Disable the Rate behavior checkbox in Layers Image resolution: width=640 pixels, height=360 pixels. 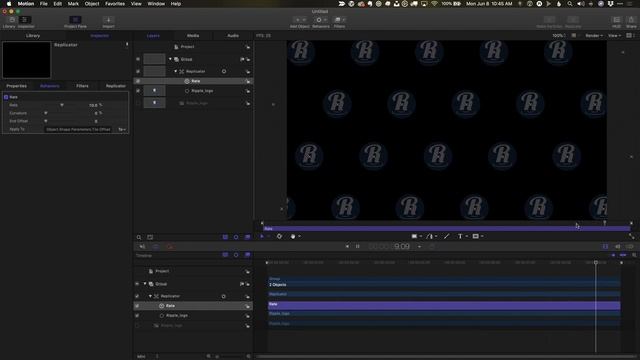[138, 81]
